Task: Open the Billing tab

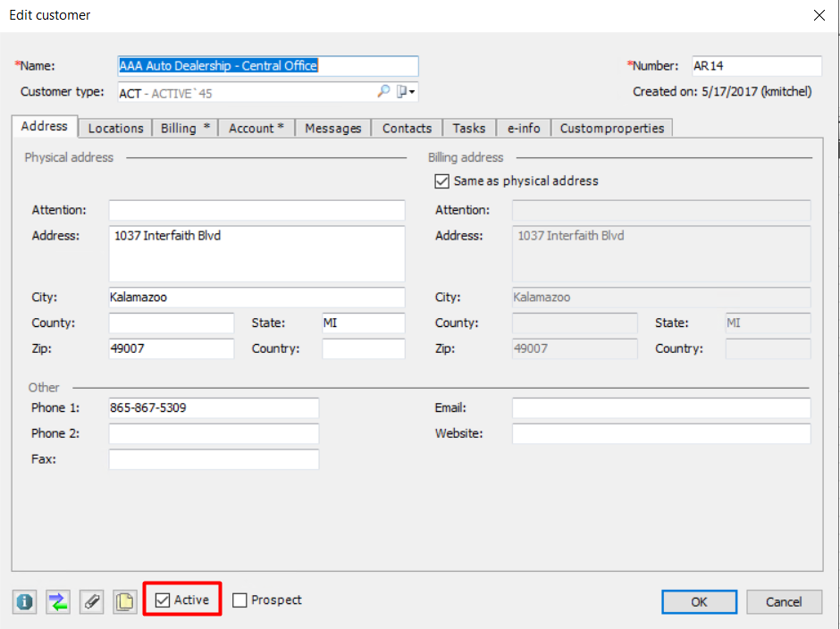Action: 185,129
